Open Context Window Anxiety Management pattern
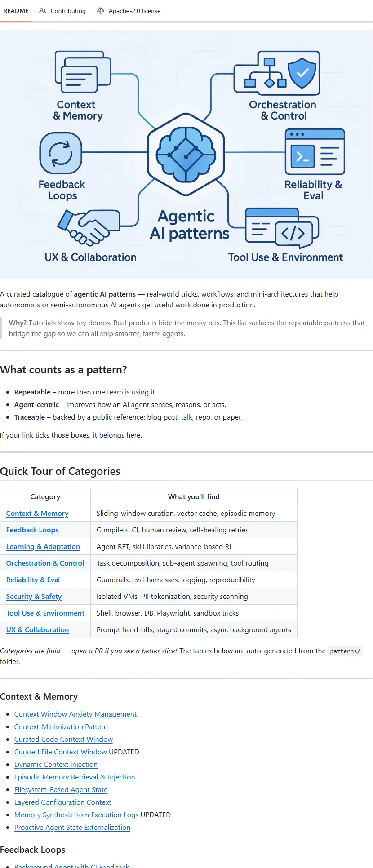This screenshot has height=868, width=373. click(75, 714)
